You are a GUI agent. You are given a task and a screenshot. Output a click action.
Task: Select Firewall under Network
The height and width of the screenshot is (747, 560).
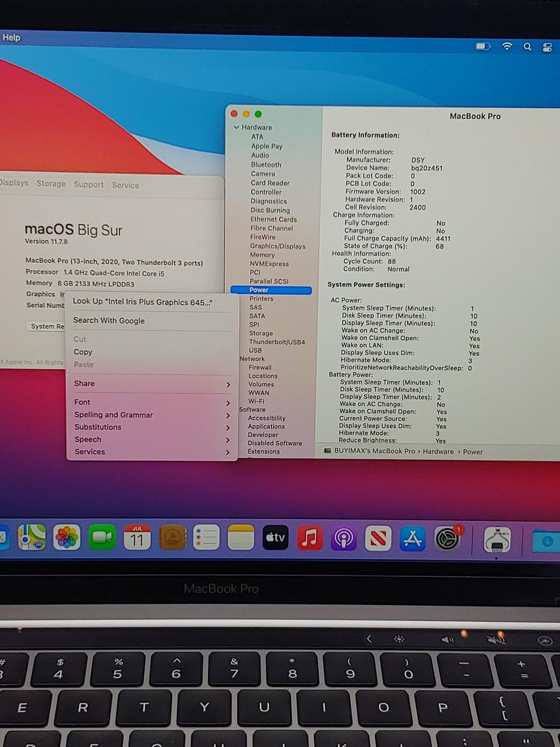[x=260, y=368]
